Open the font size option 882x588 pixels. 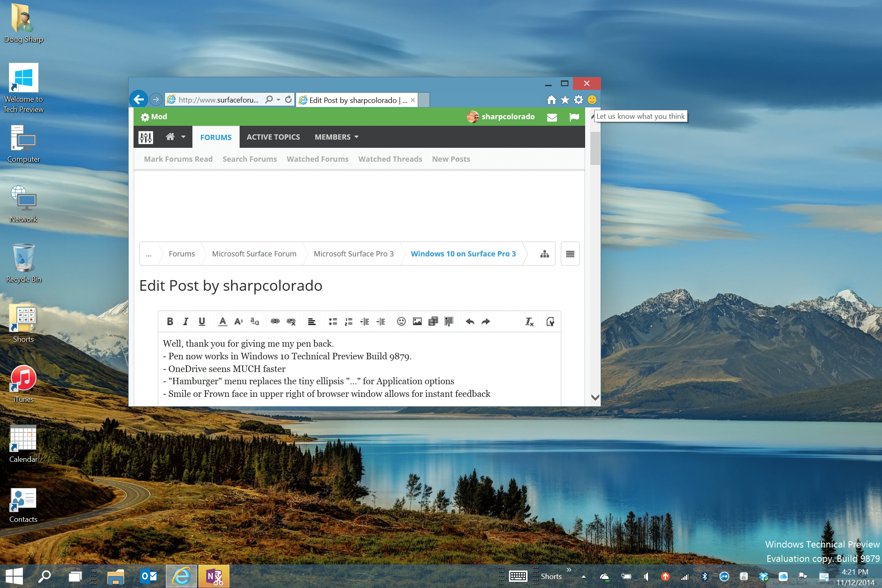coord(238,322)
